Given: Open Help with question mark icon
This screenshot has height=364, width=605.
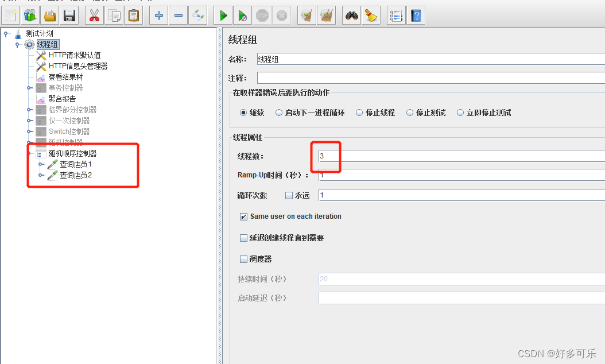Looking at the screenshot, I should pos(416,16).
